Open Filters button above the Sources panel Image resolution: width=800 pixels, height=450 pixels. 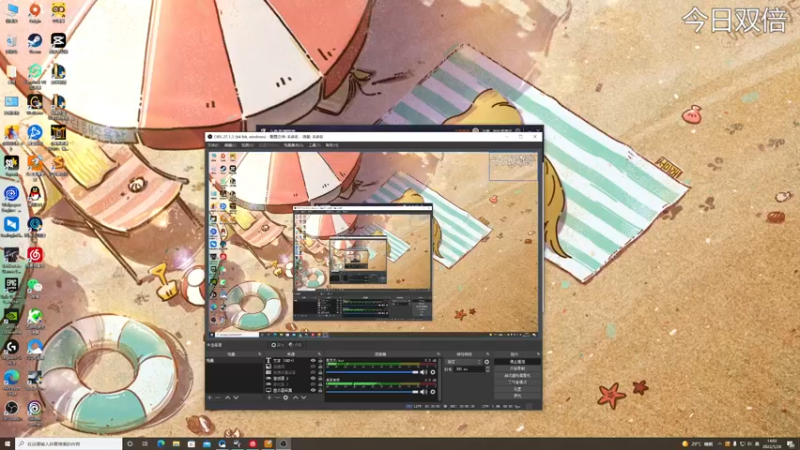pos(295,345)
